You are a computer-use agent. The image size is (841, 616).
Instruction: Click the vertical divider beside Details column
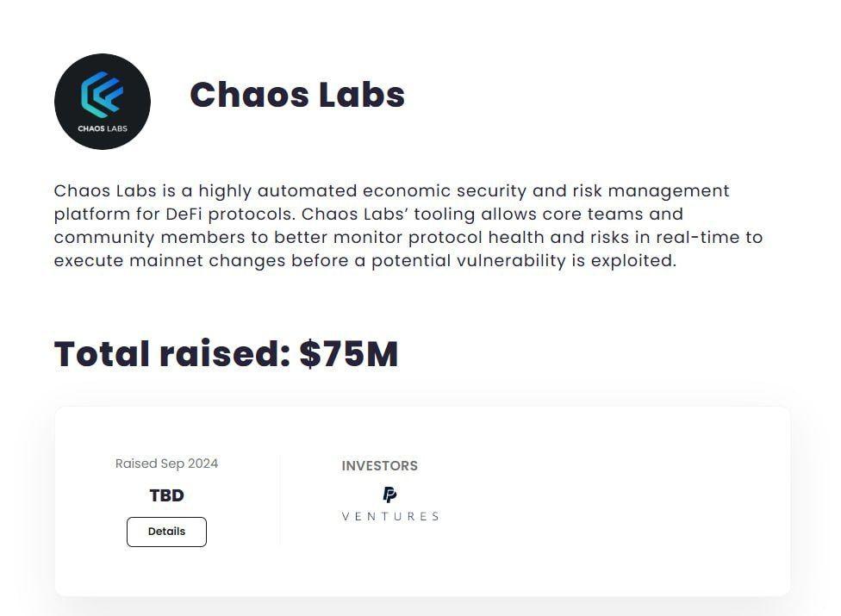[280, 501]
